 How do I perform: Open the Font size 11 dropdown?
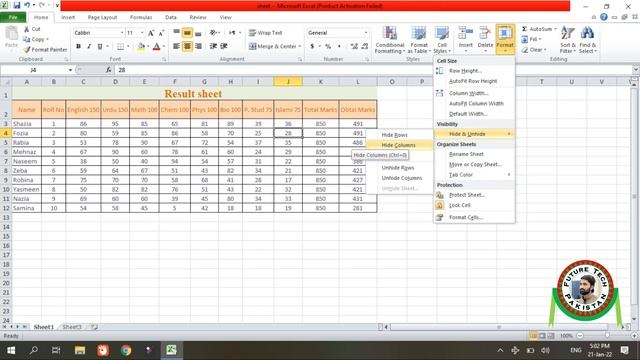[x=142, y=33]
